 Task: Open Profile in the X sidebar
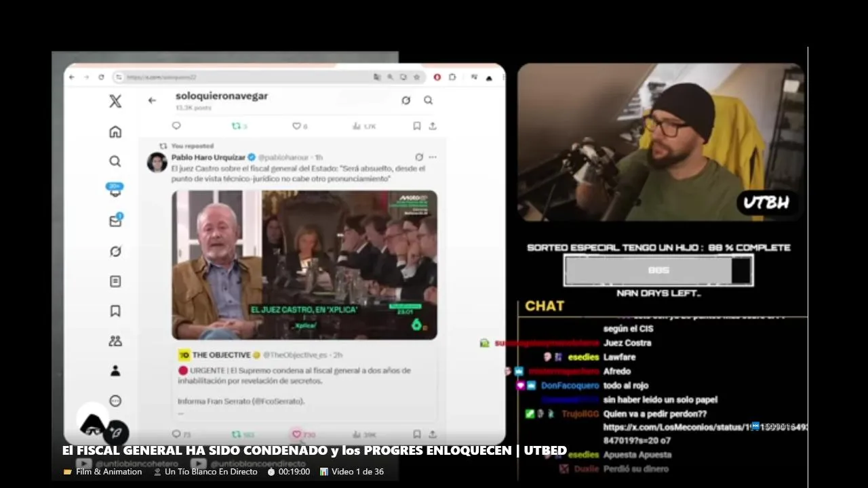(x=115, y=371)
